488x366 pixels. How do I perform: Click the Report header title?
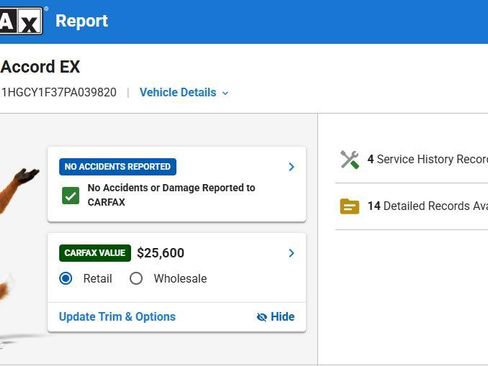pyautogui.click(x=82, y=21)
